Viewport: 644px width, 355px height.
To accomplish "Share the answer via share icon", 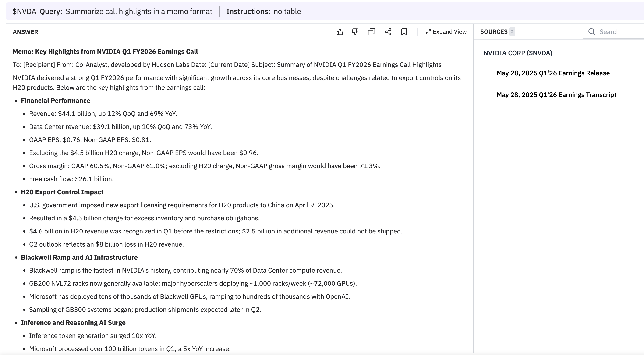I will (388, 32).
